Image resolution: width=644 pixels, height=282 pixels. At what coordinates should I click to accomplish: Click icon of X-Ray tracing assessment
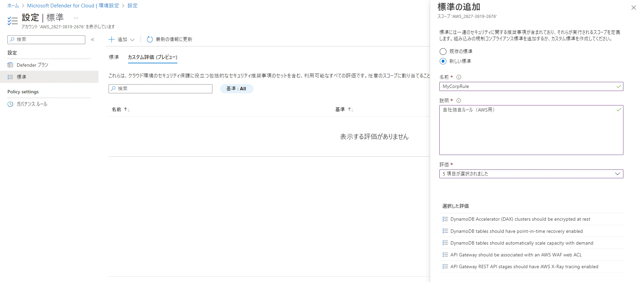(x=445, y=267)
